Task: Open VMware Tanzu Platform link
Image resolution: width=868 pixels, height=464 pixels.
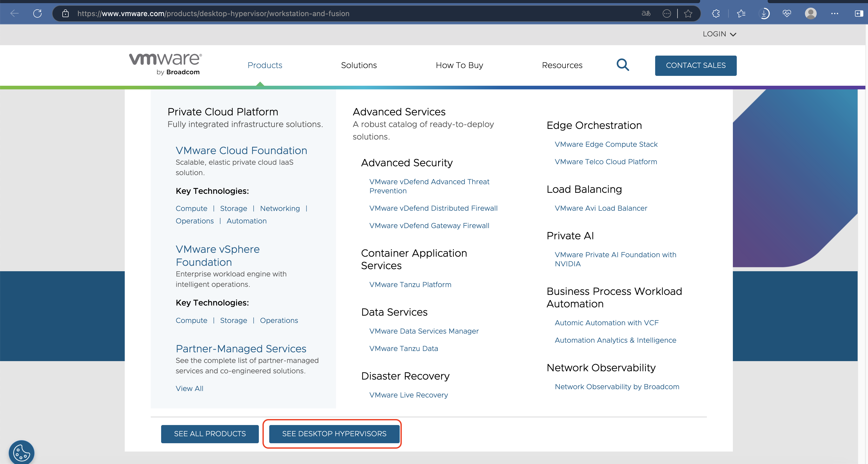Action: click(410, 284)
